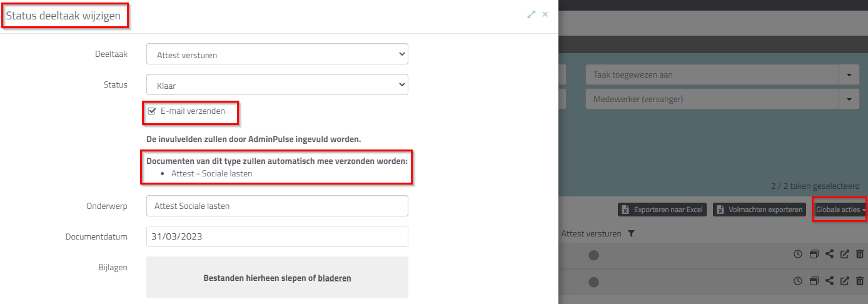The image size is (868, 304).
Task: Click the trash icon in the second task row
Action: [860, 281]
